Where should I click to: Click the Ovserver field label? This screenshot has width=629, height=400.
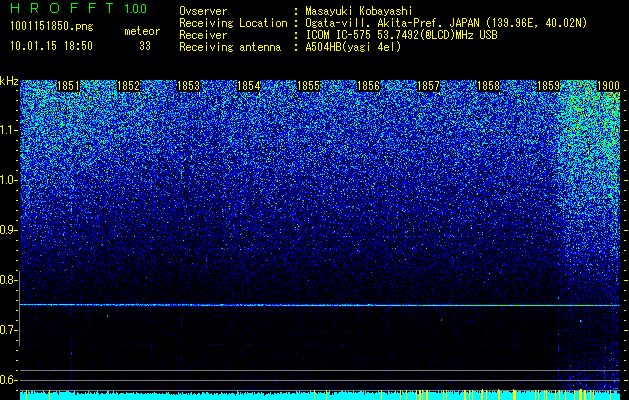(x=203, y=12)
